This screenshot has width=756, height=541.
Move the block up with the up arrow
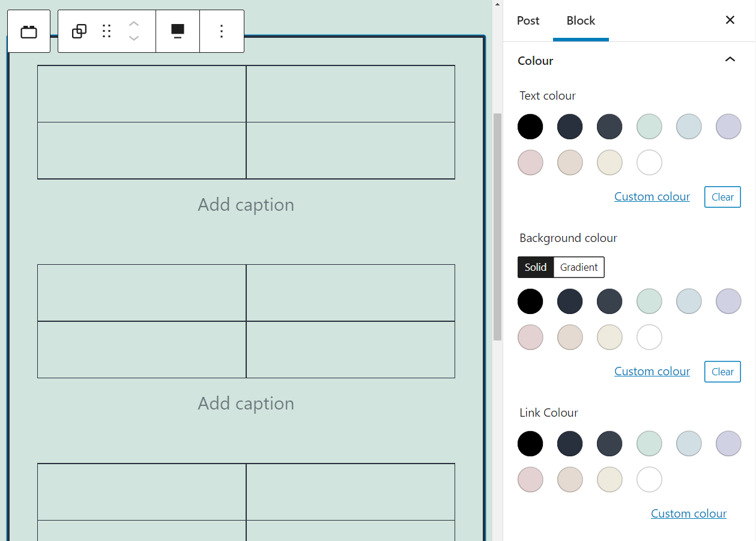click(133, 24)
